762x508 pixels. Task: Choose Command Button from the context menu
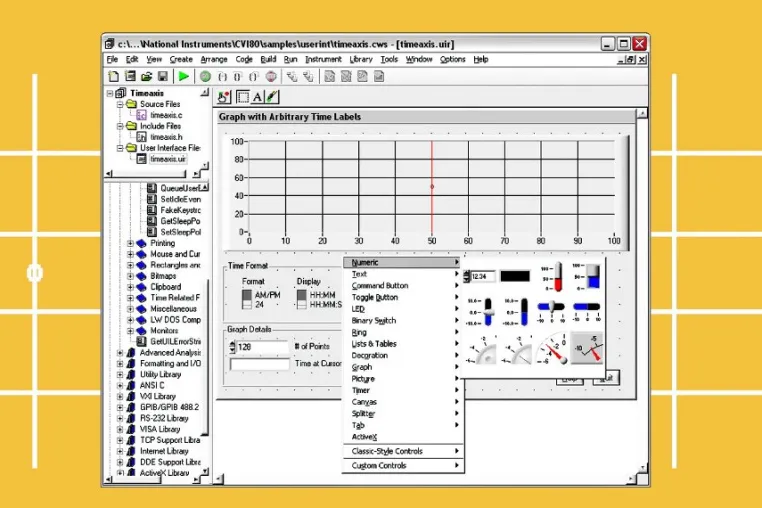click(403, 286)
